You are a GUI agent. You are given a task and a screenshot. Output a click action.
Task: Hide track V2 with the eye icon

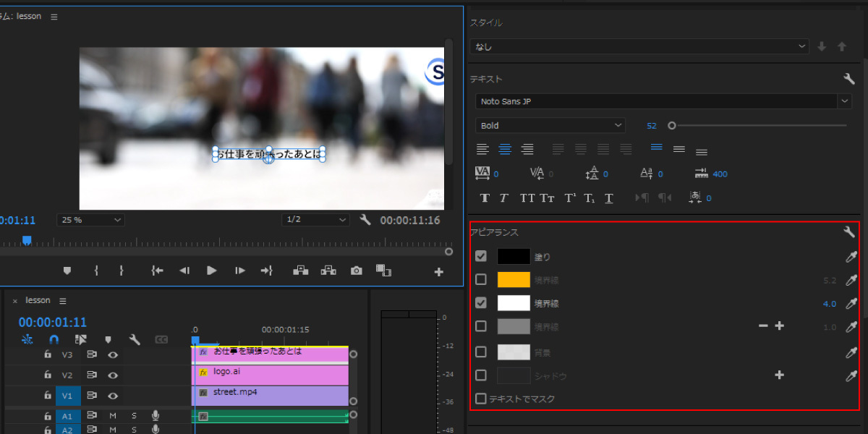(113, 375)
